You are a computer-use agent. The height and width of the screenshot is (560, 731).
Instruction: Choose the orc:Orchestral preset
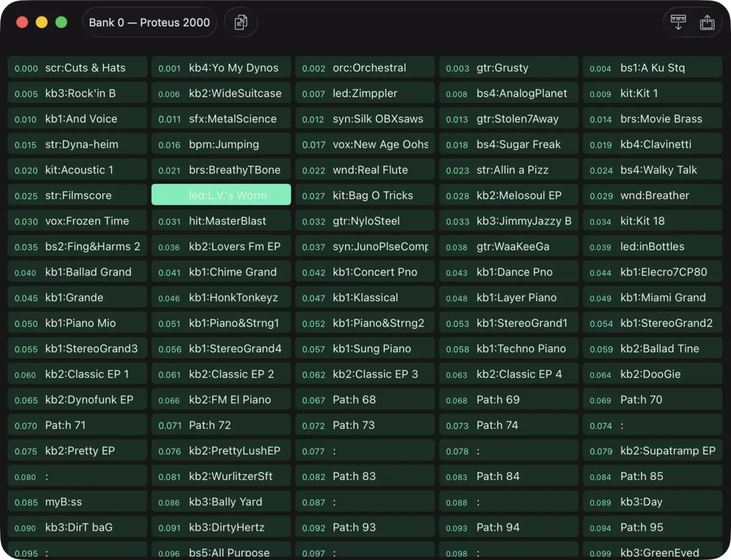tap(365, 68)
